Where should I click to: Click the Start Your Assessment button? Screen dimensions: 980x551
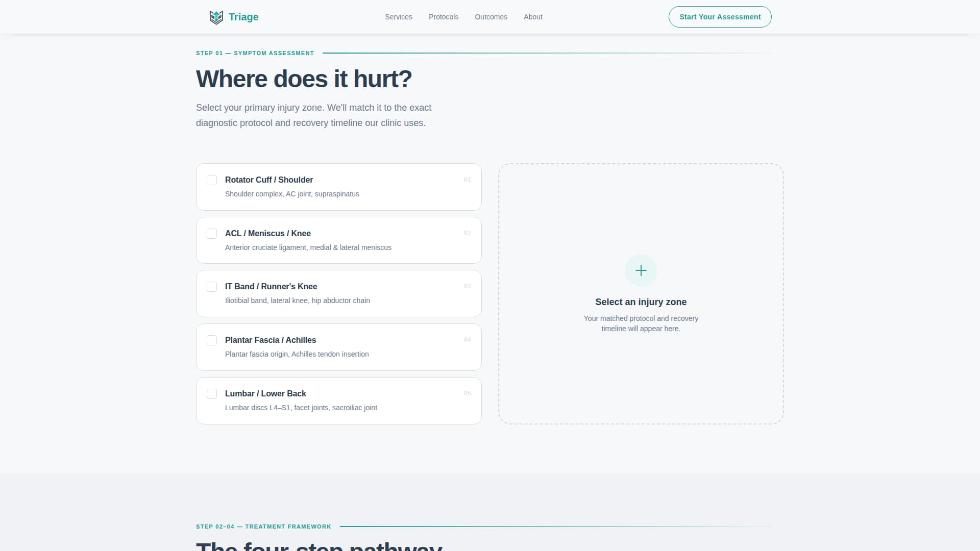720,17
